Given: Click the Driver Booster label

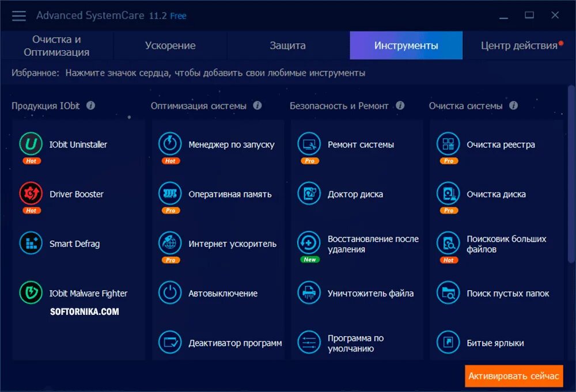Looking at the screenshot, I should click(77, 194).
